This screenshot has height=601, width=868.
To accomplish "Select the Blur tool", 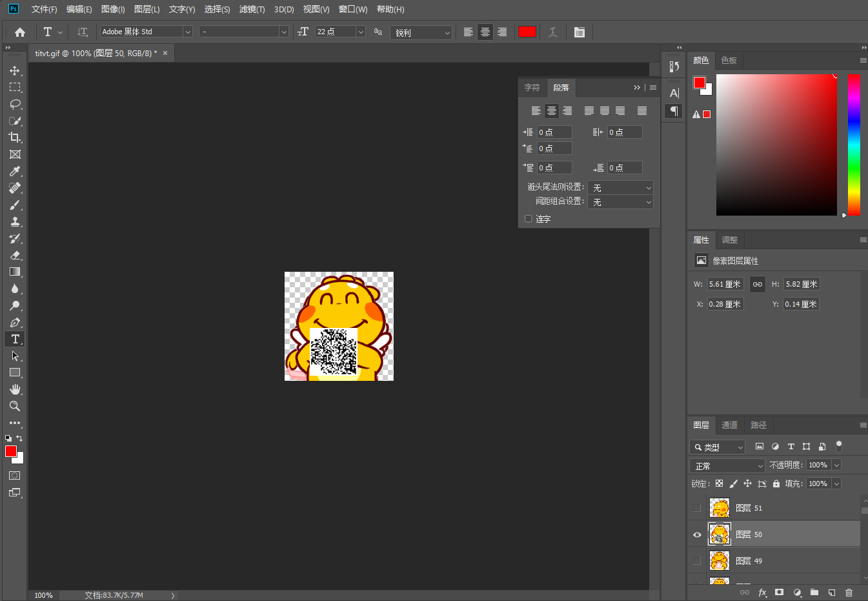I will coord(15,289).
